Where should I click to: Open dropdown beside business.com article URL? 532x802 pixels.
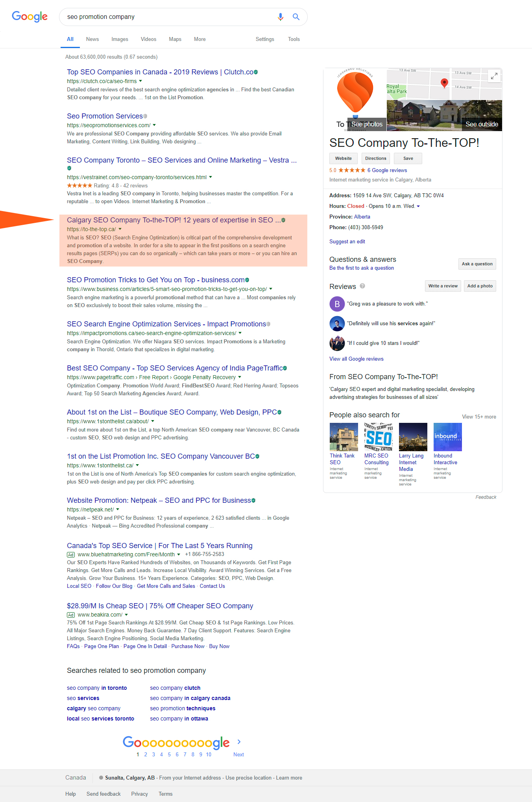[271, 289]
